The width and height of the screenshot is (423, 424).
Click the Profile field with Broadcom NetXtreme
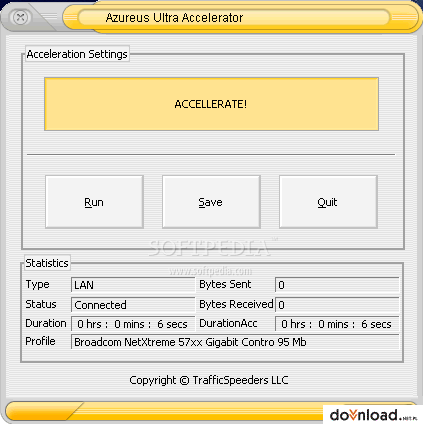point(235,342)
